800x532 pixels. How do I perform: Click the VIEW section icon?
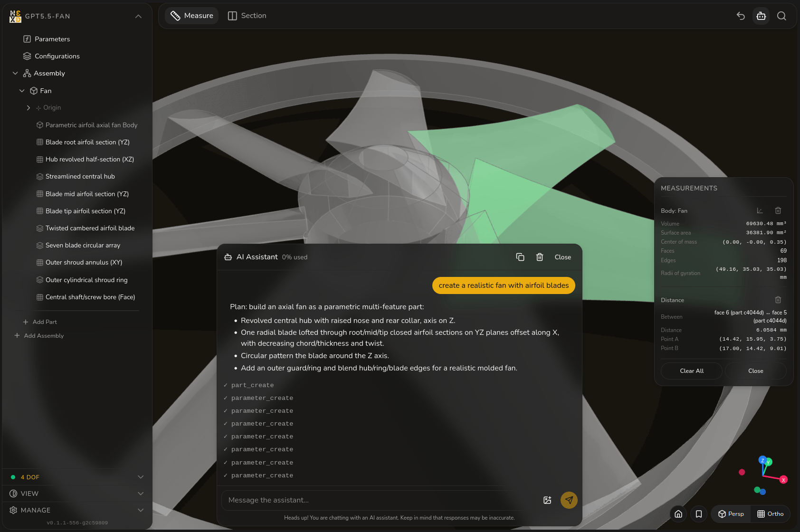coord(13,494)
